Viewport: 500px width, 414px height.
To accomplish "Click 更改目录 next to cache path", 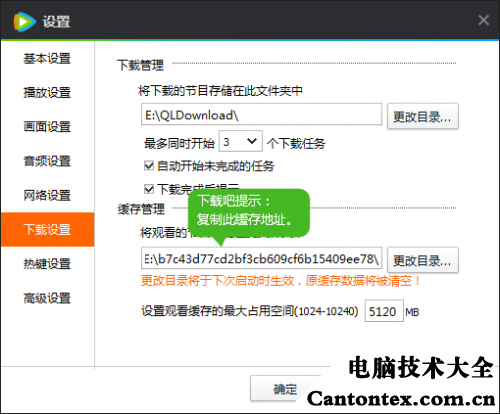I will pyautogui.click(x=423, y=260).
